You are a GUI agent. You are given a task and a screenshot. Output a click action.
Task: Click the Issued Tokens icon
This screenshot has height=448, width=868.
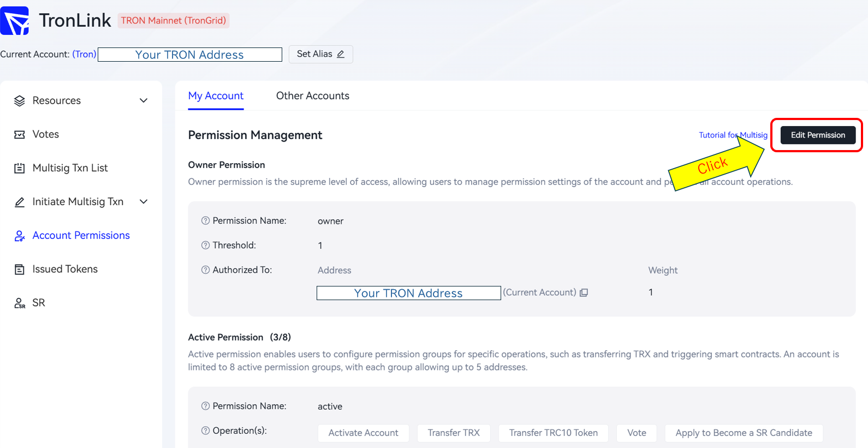(x=20, y=270)
